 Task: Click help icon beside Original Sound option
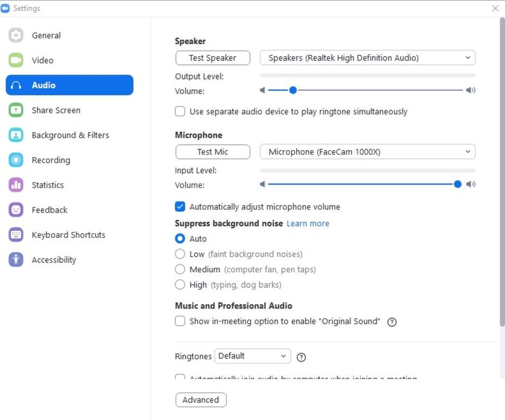click(392, 322)
